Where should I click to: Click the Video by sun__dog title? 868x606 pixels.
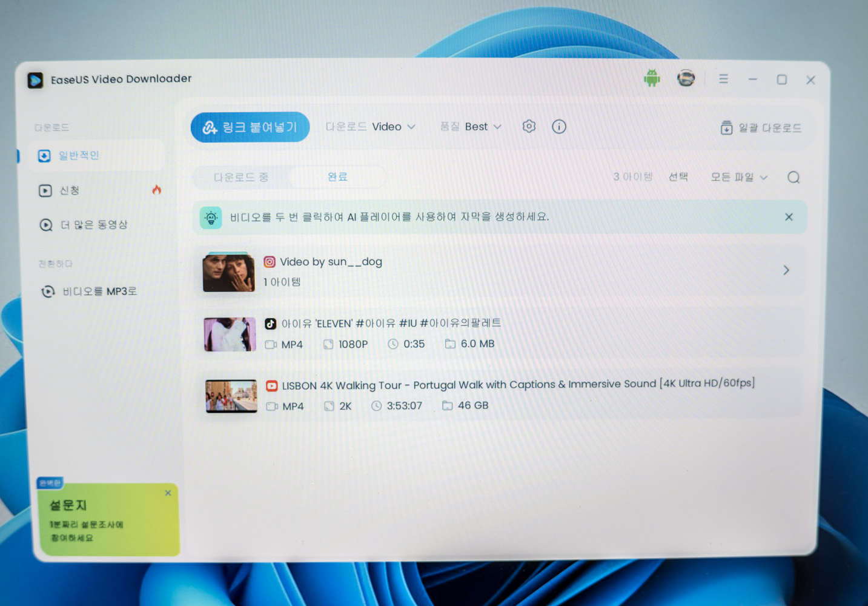tap(331, 262)
